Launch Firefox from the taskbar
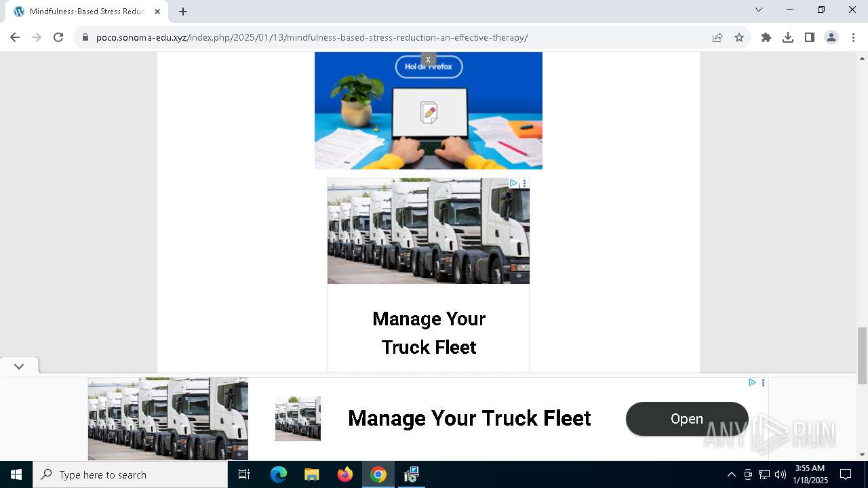This screenshot has width=868, height=488. [345, 474]
